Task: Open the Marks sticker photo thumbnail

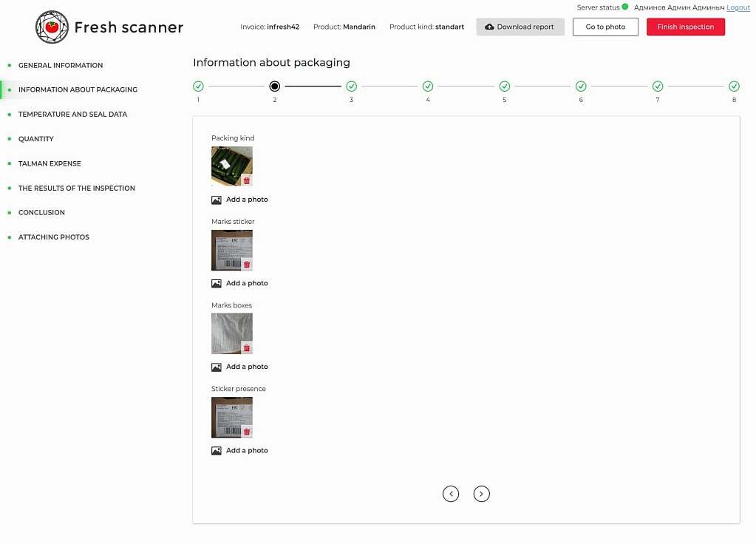Action: (x=228, y=247)
